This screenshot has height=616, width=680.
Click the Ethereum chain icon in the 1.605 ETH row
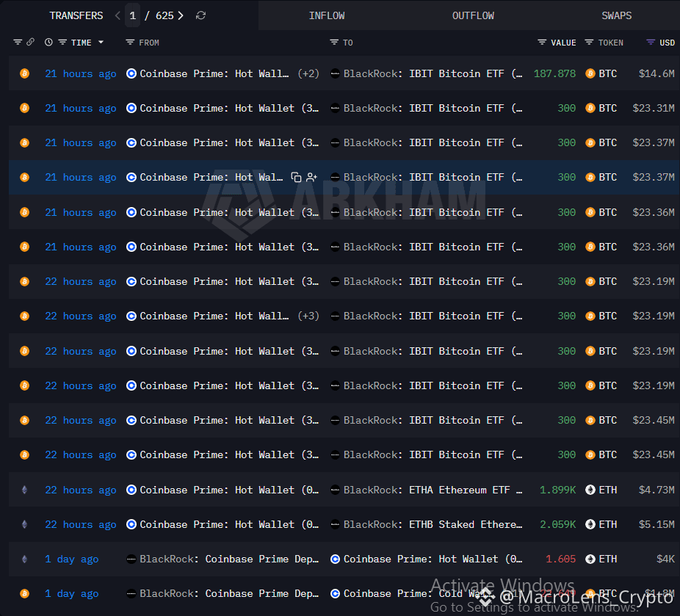click(x=25, y=559)
